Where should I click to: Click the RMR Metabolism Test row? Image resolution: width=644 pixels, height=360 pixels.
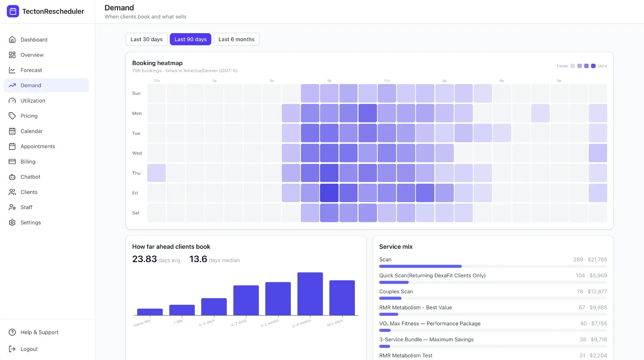click(493, 356)
